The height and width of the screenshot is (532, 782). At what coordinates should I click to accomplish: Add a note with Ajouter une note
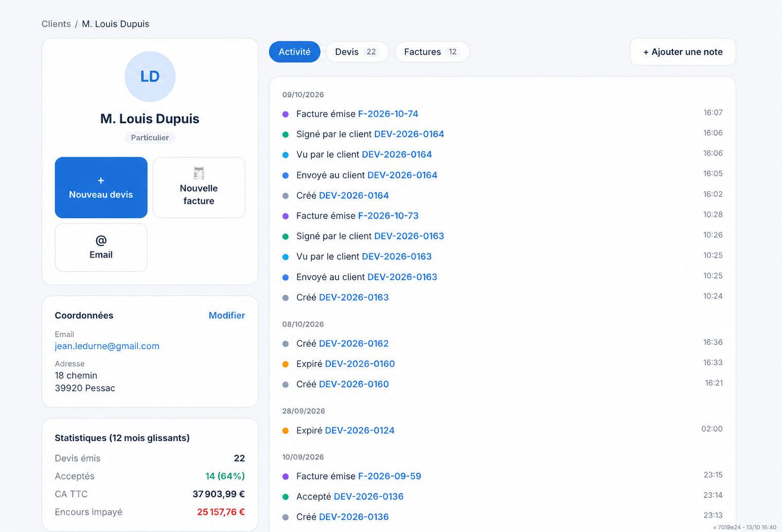[x=683, y=52]
